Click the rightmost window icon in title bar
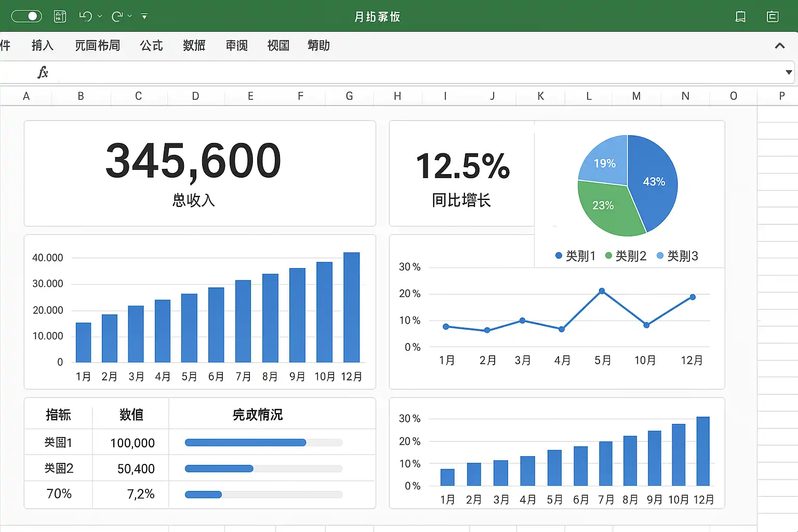798x532 pixels. [x=773, y=17]
